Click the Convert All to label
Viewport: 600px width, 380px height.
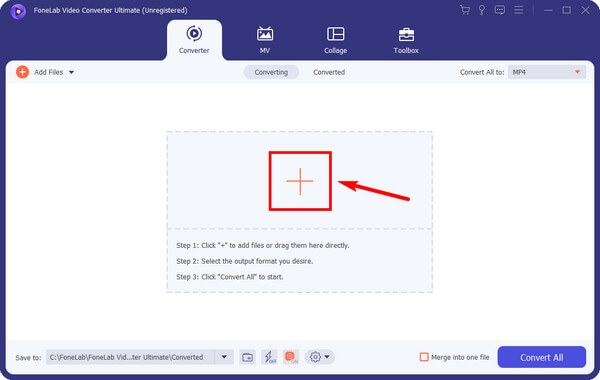(482, 72)
